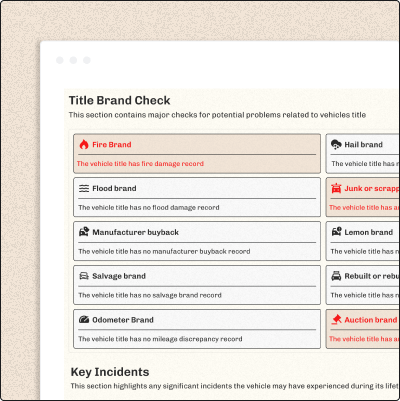Viewport: 400px width, 401px height.
Task: Select the Odometer Brand card
Action: tap(197, 329)
